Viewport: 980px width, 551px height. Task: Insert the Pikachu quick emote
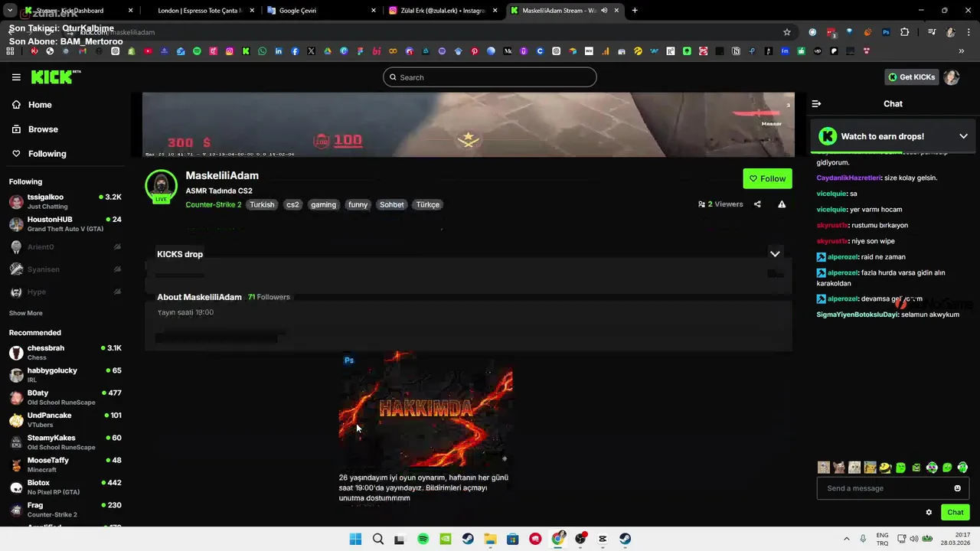tap(870, 468)
